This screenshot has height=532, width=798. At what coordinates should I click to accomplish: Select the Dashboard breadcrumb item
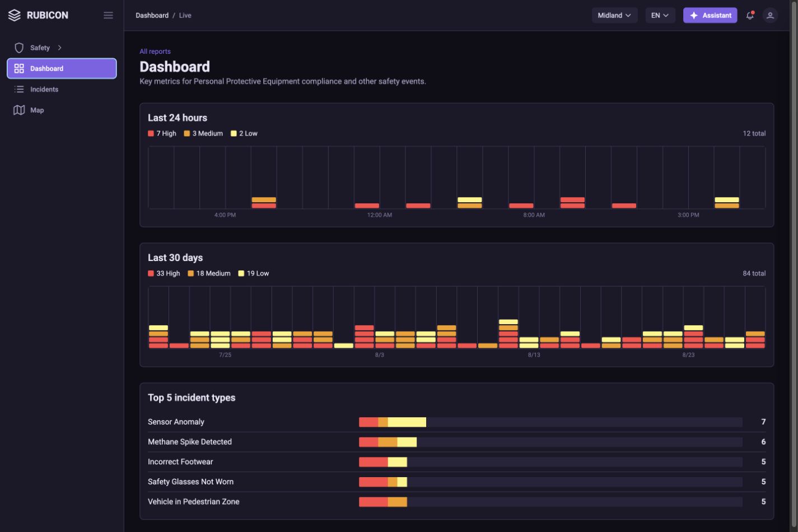point(152,15)
